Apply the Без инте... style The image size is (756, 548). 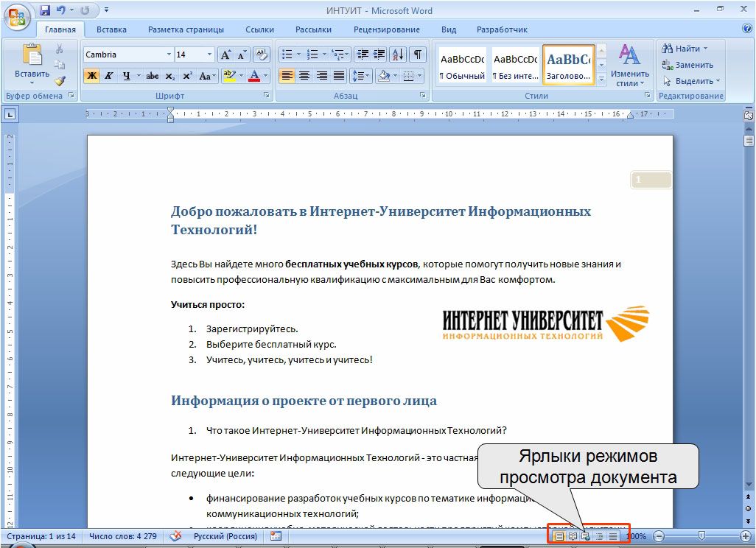(515, 65)
